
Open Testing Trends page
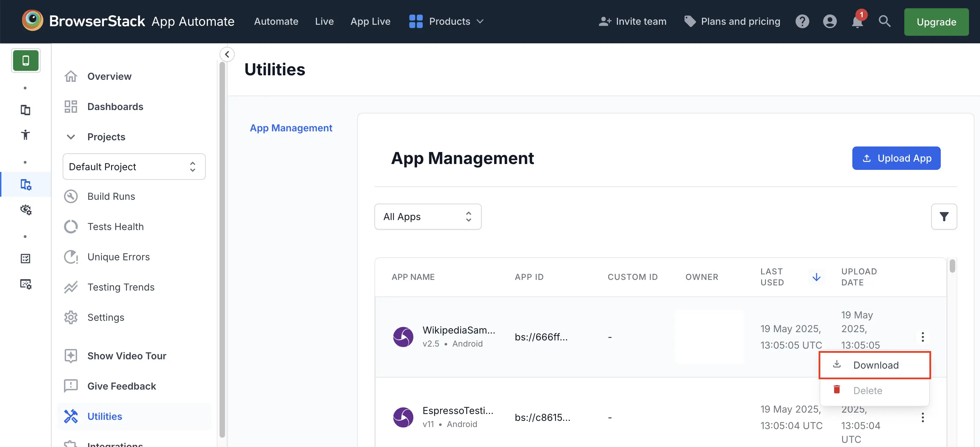pyautogui.click(x=121, y=287)
